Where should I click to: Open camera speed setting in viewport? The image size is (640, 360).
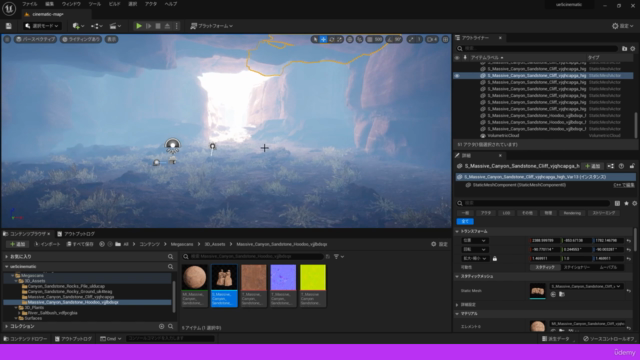point(432,40)
